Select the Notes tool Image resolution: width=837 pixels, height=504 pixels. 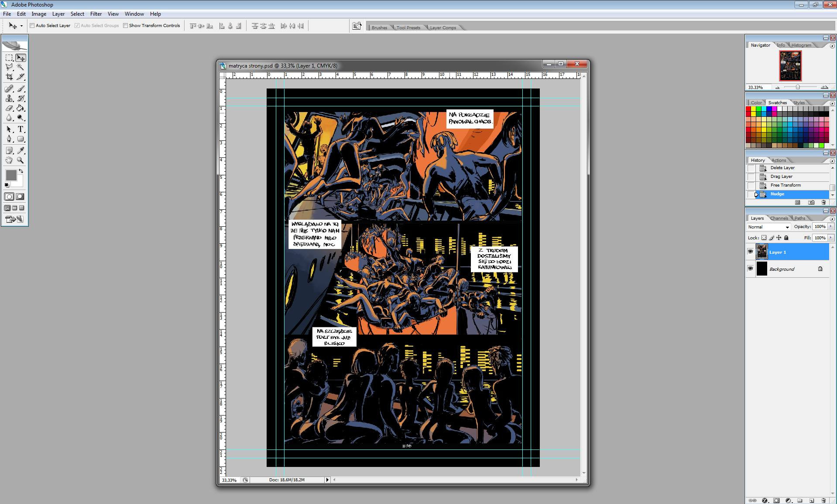click(x=9, y=150)
